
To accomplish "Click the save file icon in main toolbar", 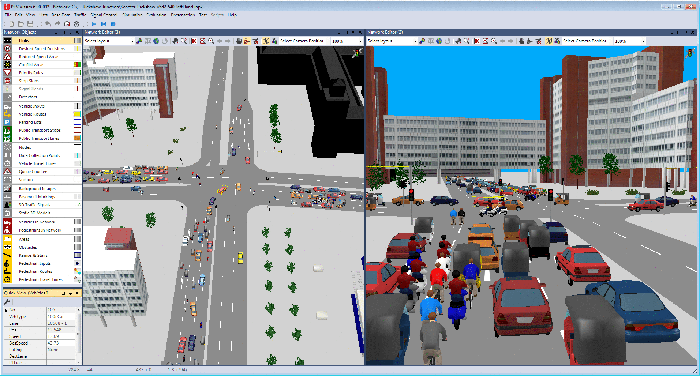I will click(30, 24).
